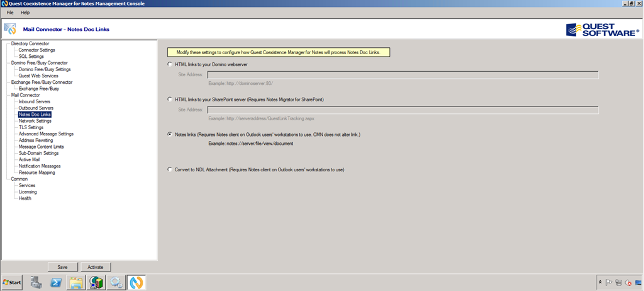Image resolution: width=644 pixels, height=291 pixels.
Task: Click the Windows Start button
Action: [x=12, y=282]
